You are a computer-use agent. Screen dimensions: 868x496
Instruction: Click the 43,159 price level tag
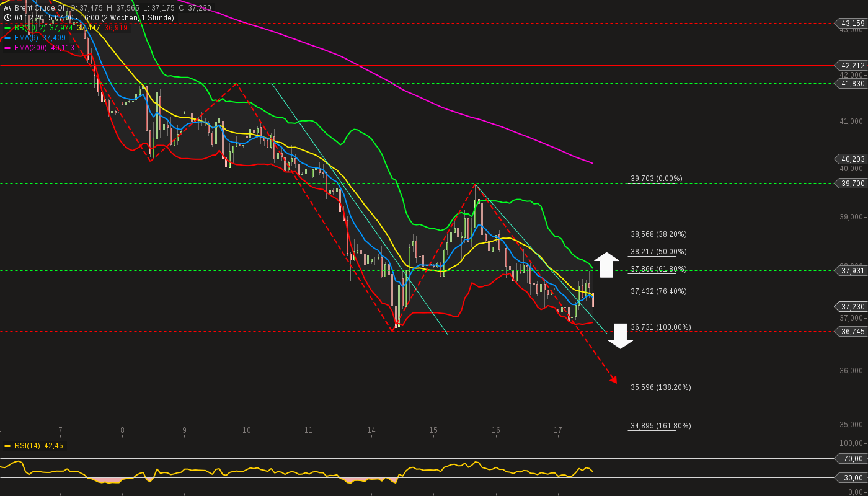pyautogui.click(x=852, y=24)
